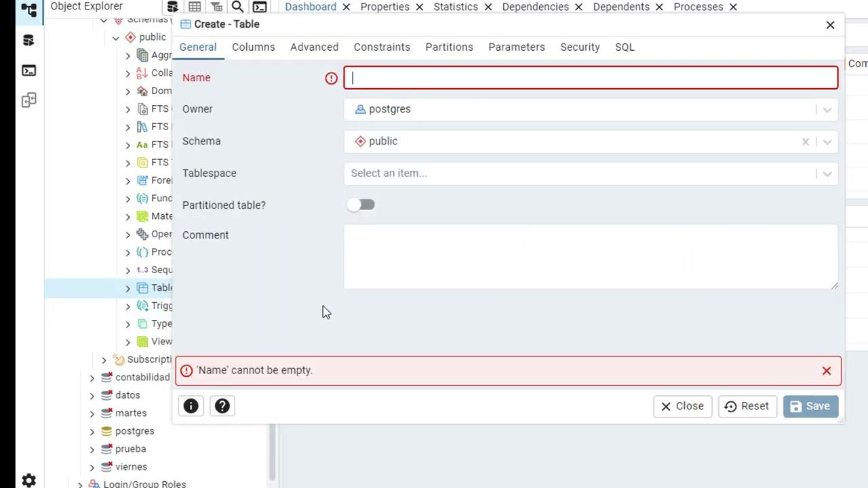
Task: Click the Reset button
Action: coord(747,406)
